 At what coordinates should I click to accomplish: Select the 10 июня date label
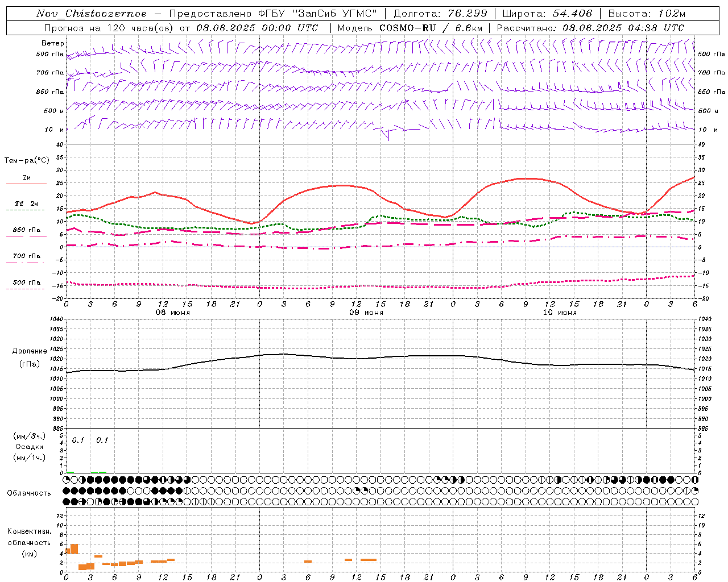point(560,313)
